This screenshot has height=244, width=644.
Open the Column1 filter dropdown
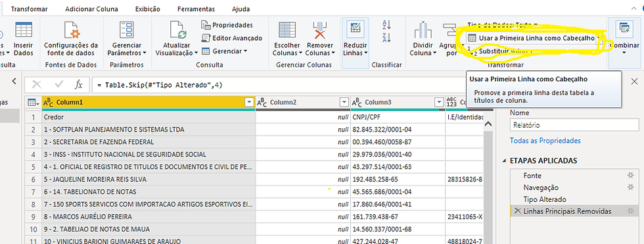pos(249,103)
